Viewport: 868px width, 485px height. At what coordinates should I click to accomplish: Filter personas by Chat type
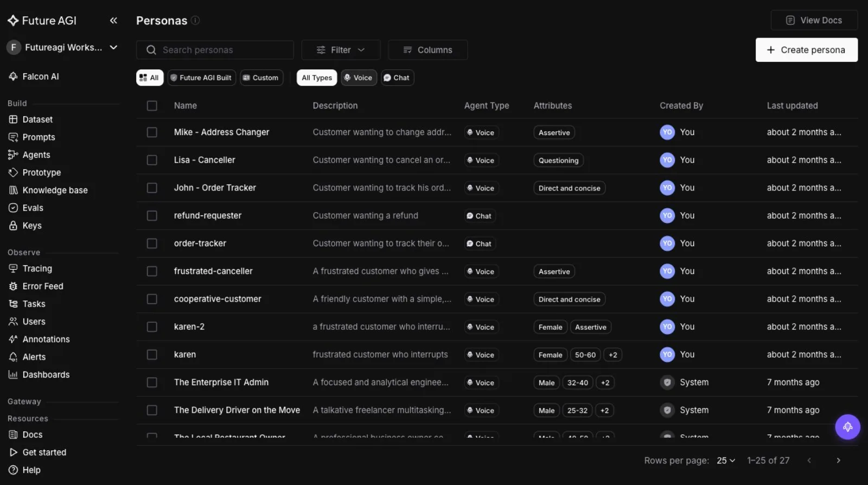[x=397, y=78]
